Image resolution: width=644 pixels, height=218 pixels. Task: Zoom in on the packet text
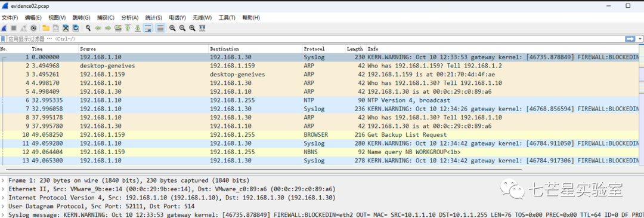[x=172, y=28]
